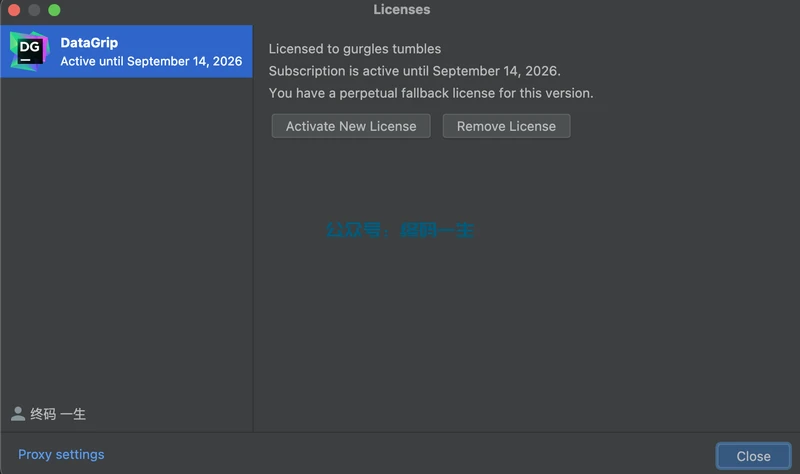This screenshot has width=800, height=474.
Task: Close the Licenses dialog via Close button
Action: tap(753, 456)
